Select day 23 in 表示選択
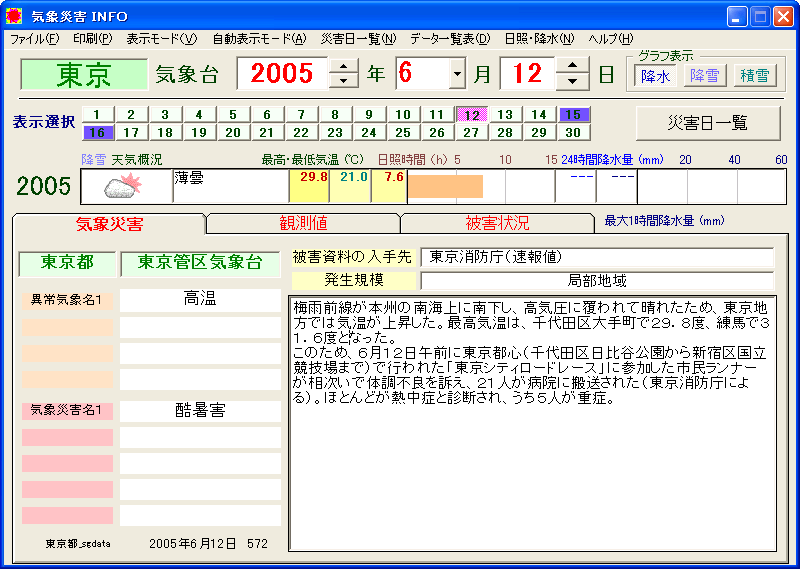Screen dimensions: 800x569 pos(335,133)
